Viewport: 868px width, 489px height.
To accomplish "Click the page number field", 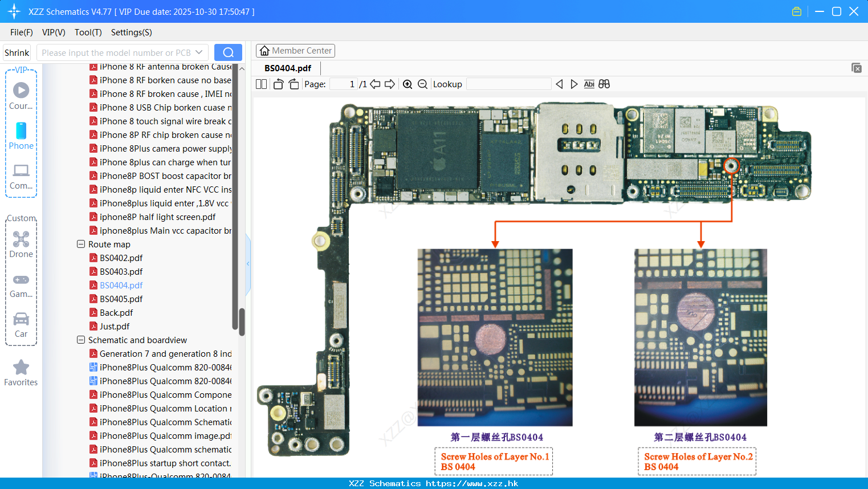I will pyautogui.click(x=344, y=84).
